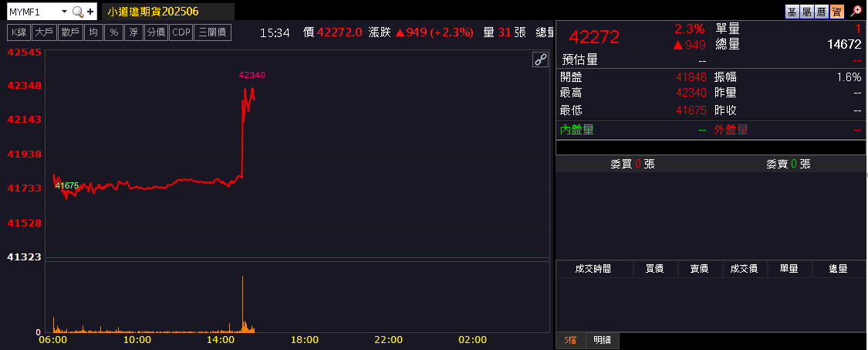
Task: Click the 單量 column header in table
Action: click(x=789, y=269)
